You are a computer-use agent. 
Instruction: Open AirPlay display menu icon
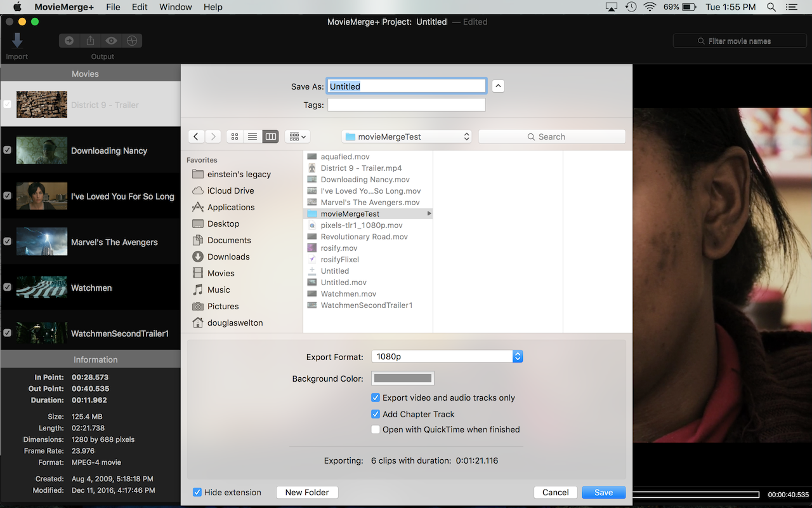tap(612, 7)
